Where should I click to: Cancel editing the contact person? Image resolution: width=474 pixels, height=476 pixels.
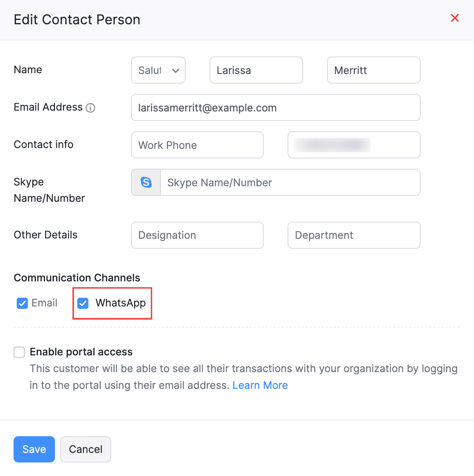click(85, 449)
